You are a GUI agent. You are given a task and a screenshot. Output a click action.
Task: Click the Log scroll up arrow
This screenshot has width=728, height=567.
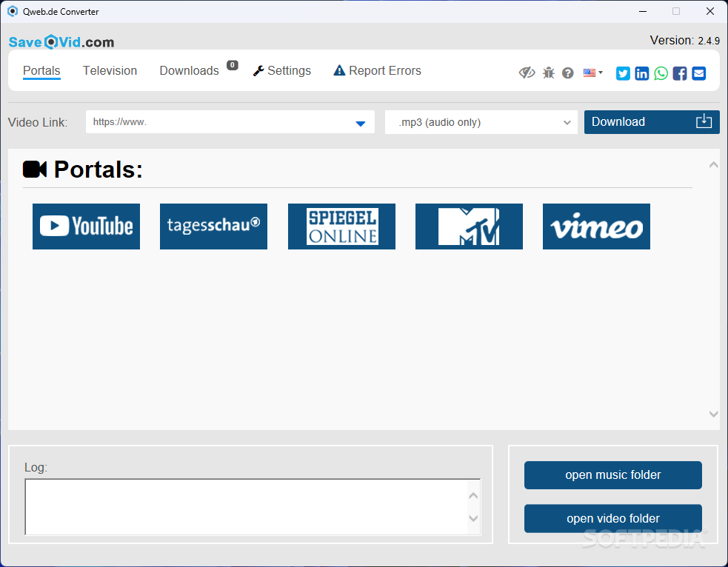click(473, 495)
